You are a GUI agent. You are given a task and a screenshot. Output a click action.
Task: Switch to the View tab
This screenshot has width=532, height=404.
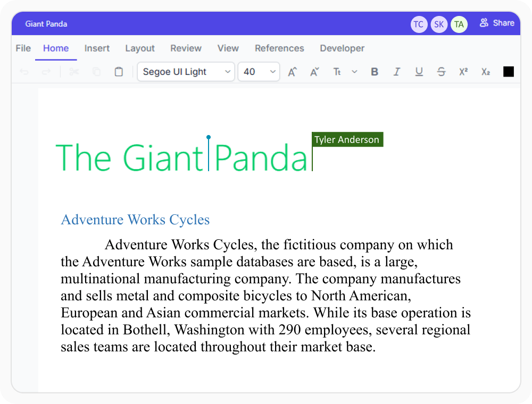click(228, 48)
